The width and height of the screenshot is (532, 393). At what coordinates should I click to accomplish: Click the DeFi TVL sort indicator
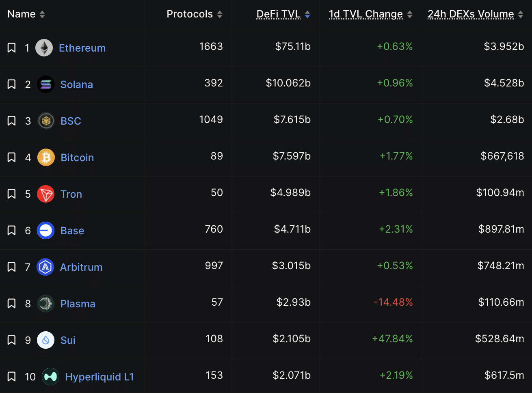tap(307, 15)
